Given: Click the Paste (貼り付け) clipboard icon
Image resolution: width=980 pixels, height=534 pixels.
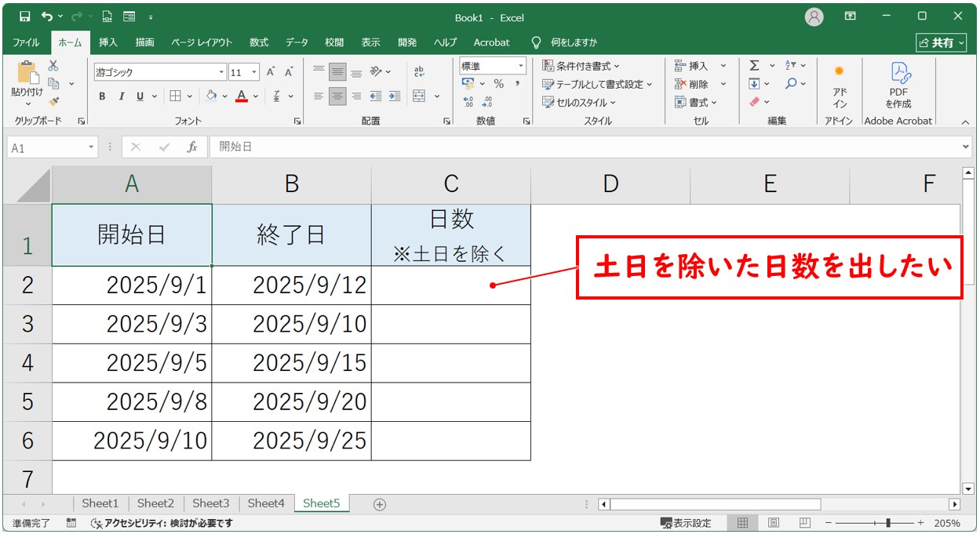Looking at the screenshot, I should coord(27,73).
